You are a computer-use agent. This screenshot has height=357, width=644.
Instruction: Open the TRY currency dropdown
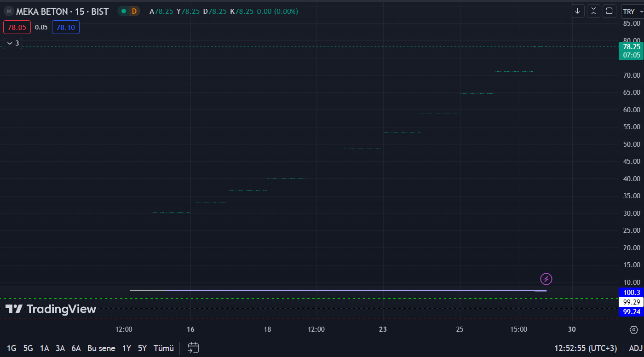click(x=632, y=12)
